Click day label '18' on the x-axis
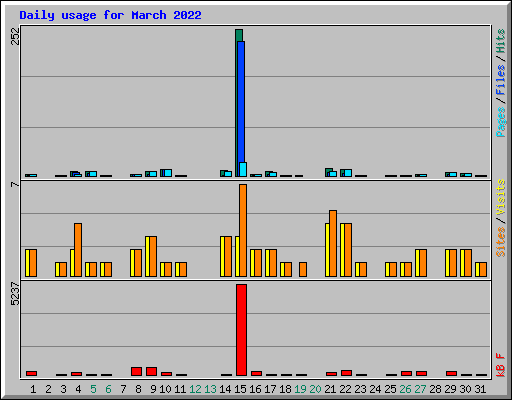512x400 pixels. [285, 389]
